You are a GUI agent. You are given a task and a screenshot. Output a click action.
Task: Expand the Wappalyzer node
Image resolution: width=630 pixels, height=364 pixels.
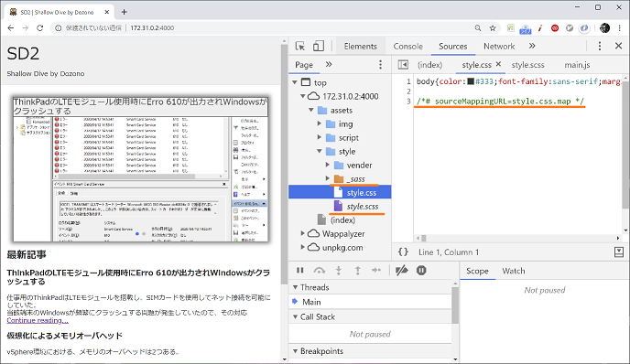303,233
